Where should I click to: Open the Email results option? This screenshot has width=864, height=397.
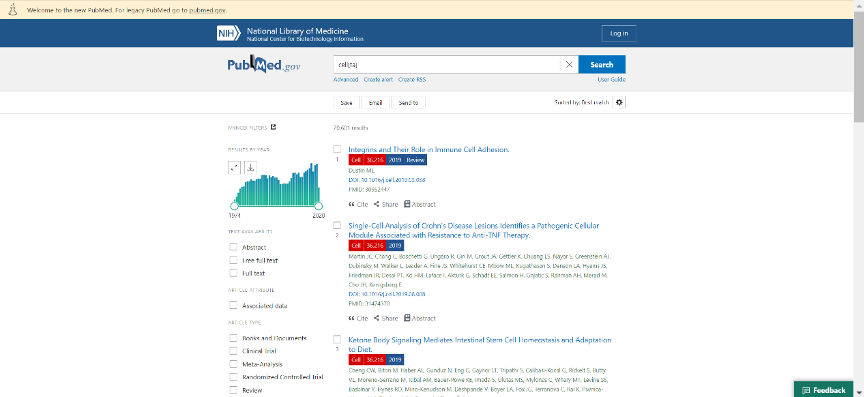[376, 103]
